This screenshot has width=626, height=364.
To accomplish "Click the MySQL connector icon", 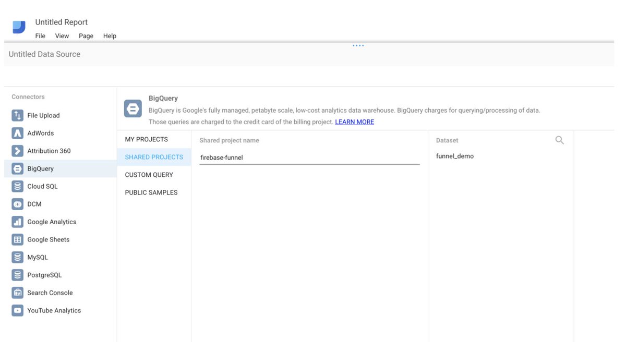I will click(x=18, y=257).
